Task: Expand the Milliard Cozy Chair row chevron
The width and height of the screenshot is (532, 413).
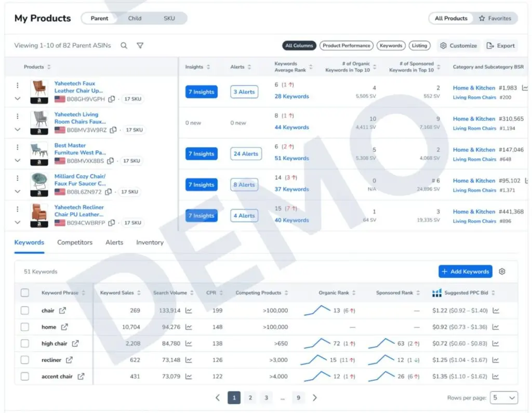Action: [x=17, y=191]
